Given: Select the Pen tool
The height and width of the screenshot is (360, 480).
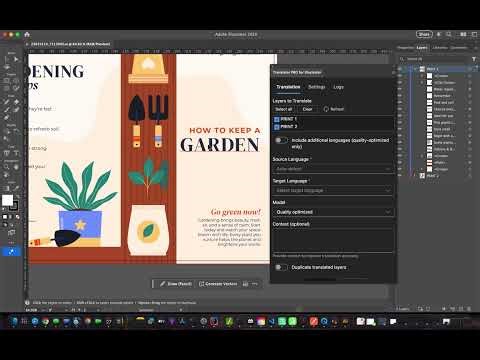Looking at the screenshot, I should tap(6, 102).
